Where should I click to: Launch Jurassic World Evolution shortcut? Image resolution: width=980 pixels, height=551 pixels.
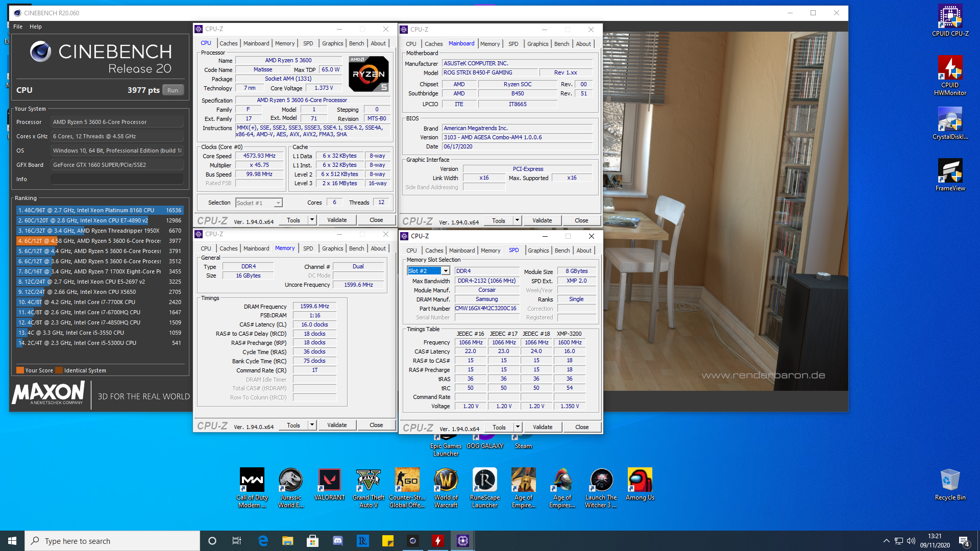[x=291, y=488]
